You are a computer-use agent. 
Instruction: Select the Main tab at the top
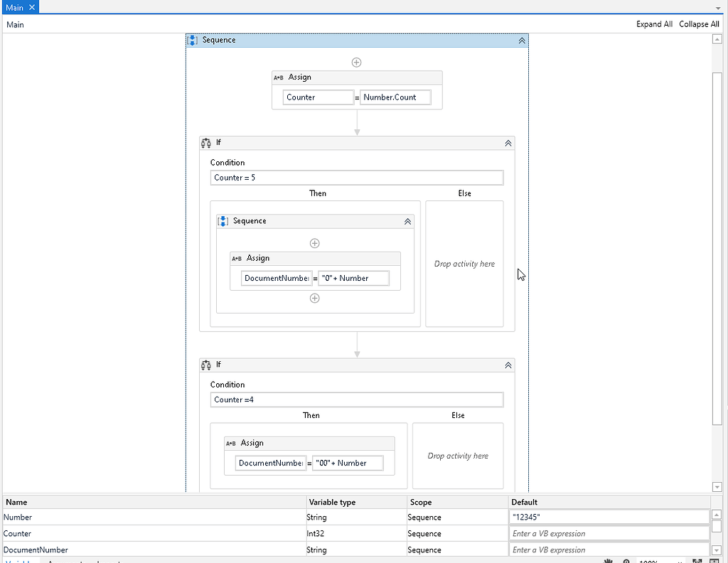[x=15, y=7]
